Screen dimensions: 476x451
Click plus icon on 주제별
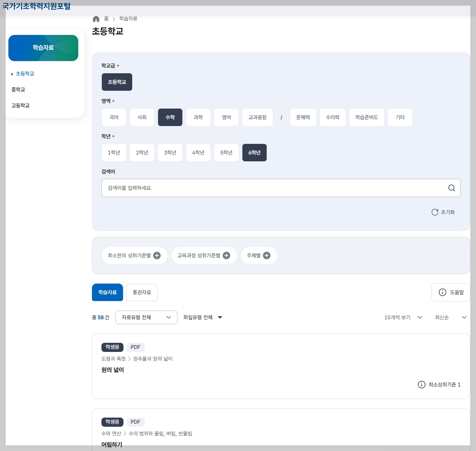(x=267, y=255)
